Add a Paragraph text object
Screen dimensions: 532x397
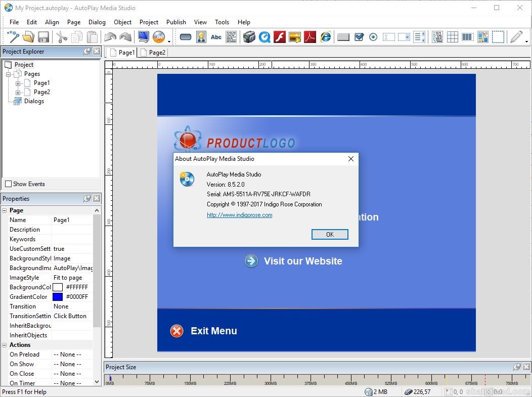click(231, 36)
